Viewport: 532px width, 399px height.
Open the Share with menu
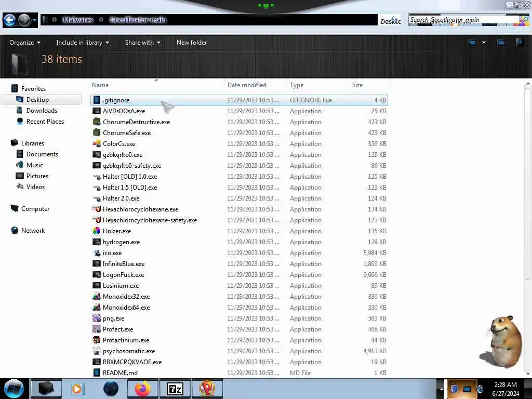(x=142, y=43)
